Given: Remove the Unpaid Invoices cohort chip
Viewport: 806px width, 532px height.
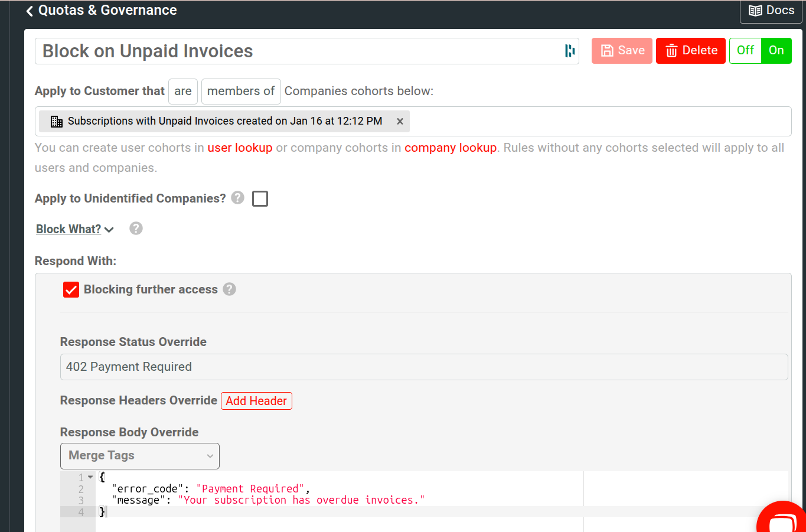Looking at the screenshot, I should point(400,121).
